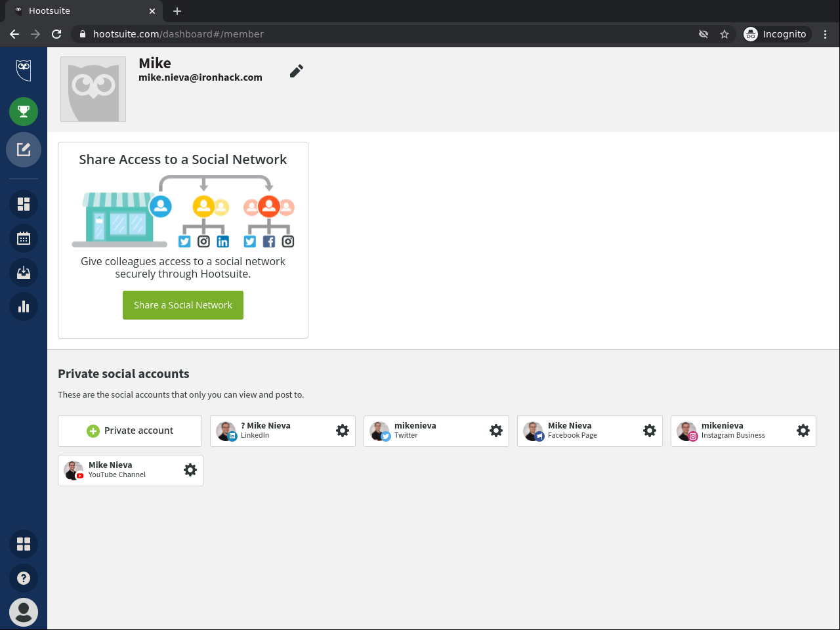Open Chrome's three-dot menu
840x630 pixels.
click(826, 34)
